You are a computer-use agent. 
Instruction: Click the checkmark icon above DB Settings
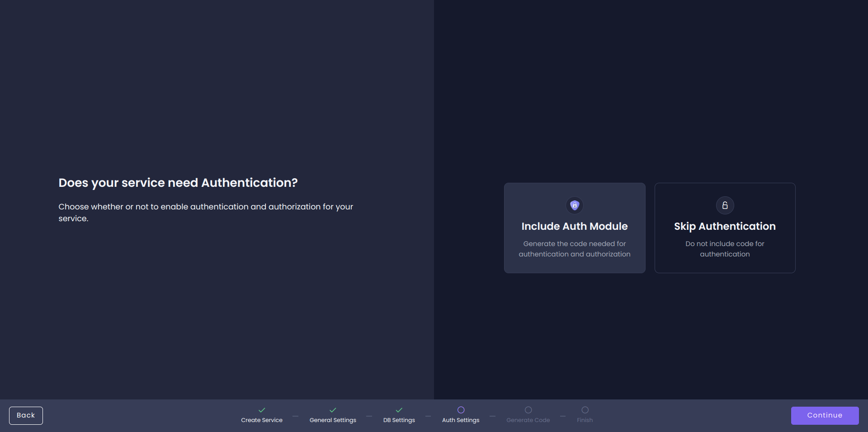pos(399,410)
